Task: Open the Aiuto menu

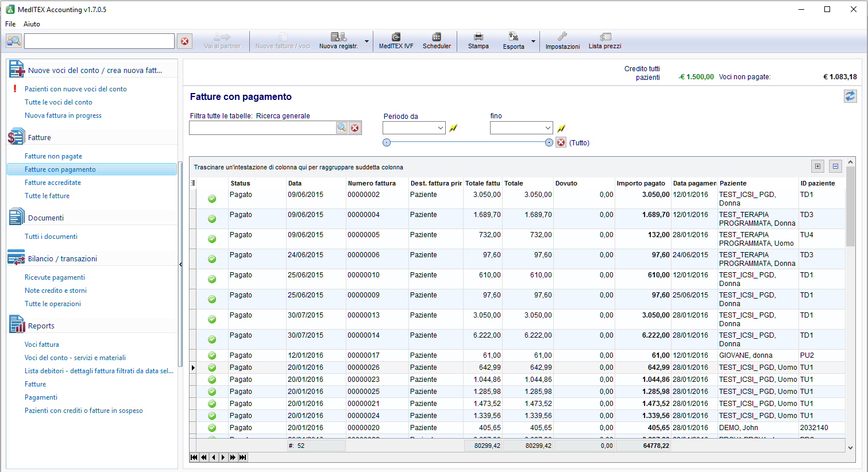Action: point(32,24)
